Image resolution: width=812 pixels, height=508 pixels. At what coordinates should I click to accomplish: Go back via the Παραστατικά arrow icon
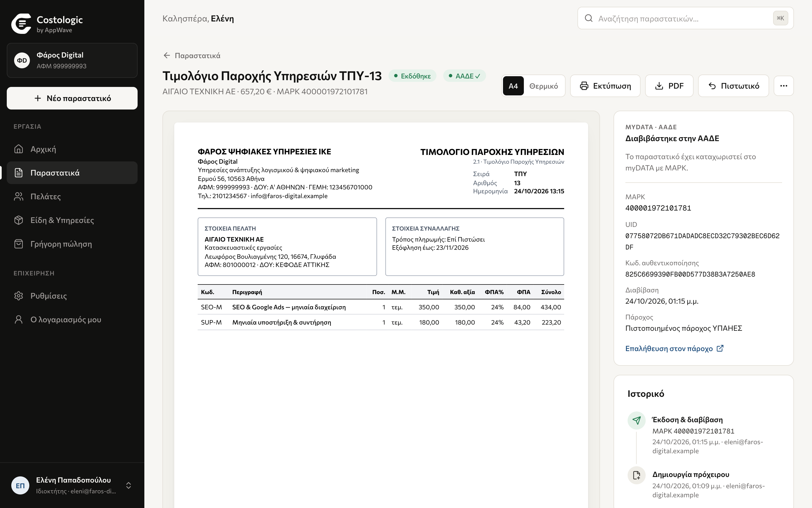167,55
